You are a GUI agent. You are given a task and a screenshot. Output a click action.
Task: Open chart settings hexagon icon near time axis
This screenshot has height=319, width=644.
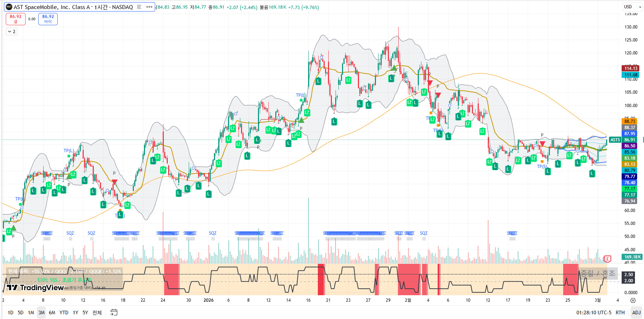pyautogui.click(x=633, y=300)
